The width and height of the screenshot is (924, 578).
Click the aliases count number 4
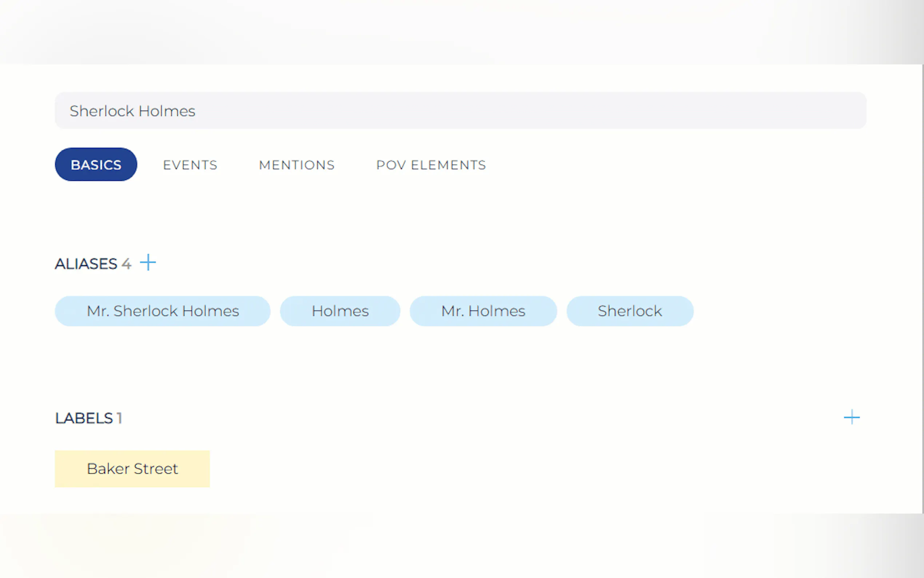pos(127,264)
